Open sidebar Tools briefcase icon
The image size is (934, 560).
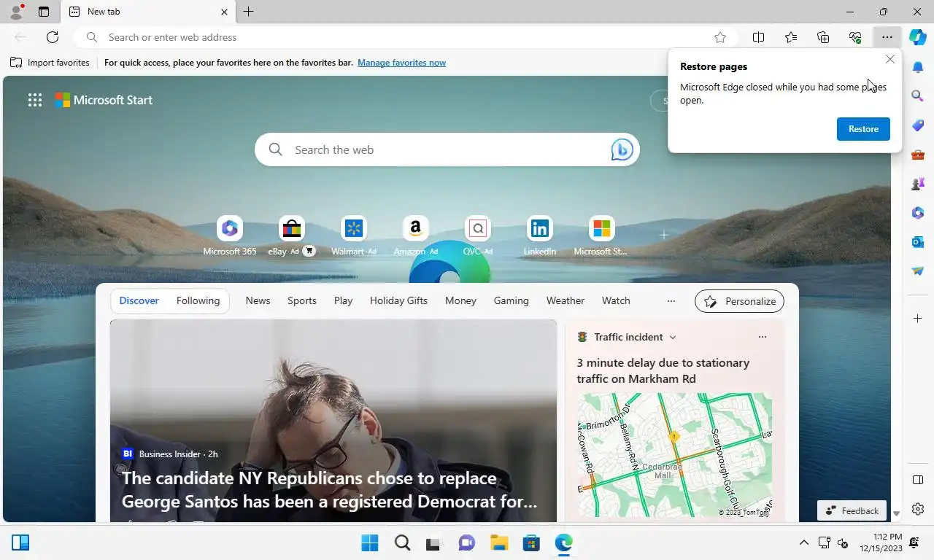918,155
